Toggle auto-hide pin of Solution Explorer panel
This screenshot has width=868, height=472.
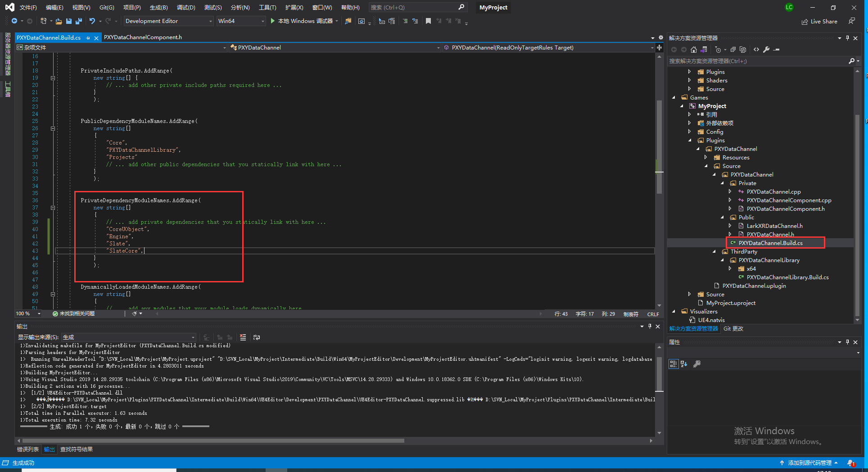point(847,38)
